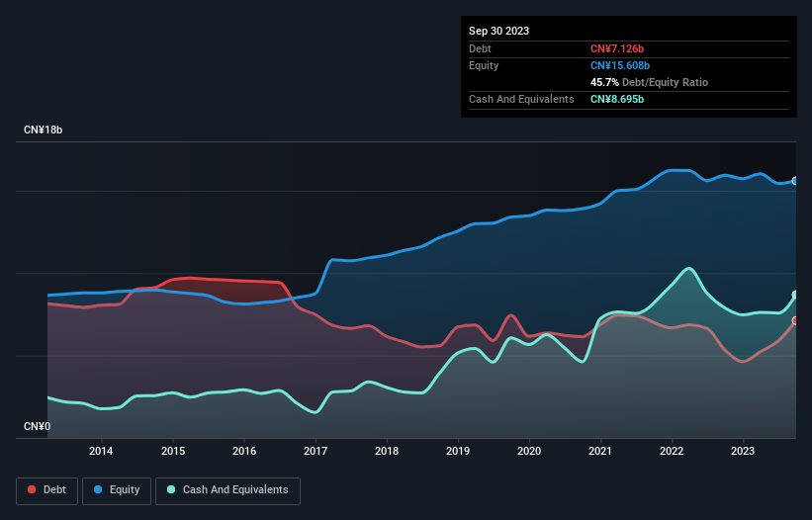Click the 2019 axis label
Screen dimensions: 812x520
coord(458,451)
